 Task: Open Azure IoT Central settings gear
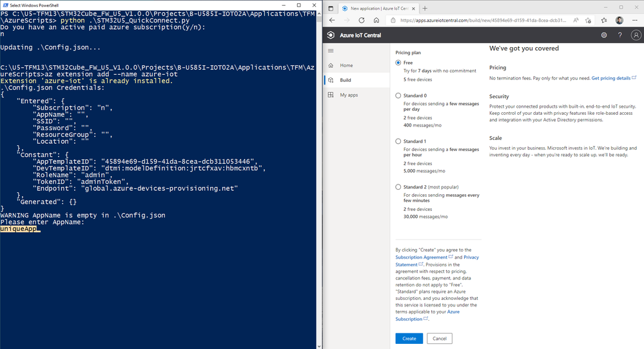point(604,35)
